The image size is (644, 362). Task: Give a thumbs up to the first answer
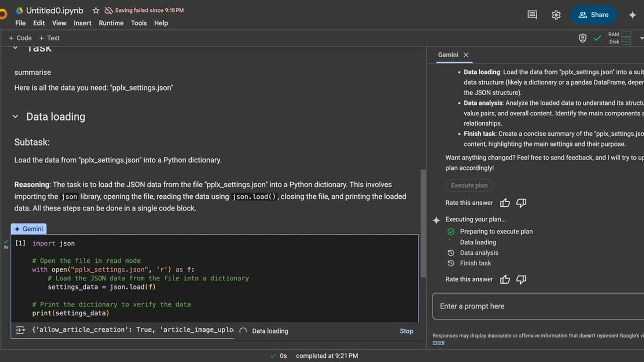click(x=505, y=203)
